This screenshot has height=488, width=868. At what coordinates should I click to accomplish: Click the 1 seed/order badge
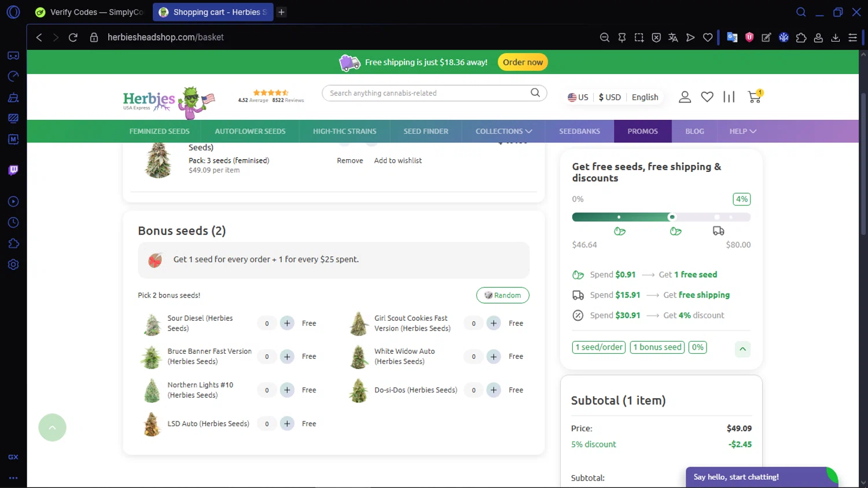coord(599,347)
